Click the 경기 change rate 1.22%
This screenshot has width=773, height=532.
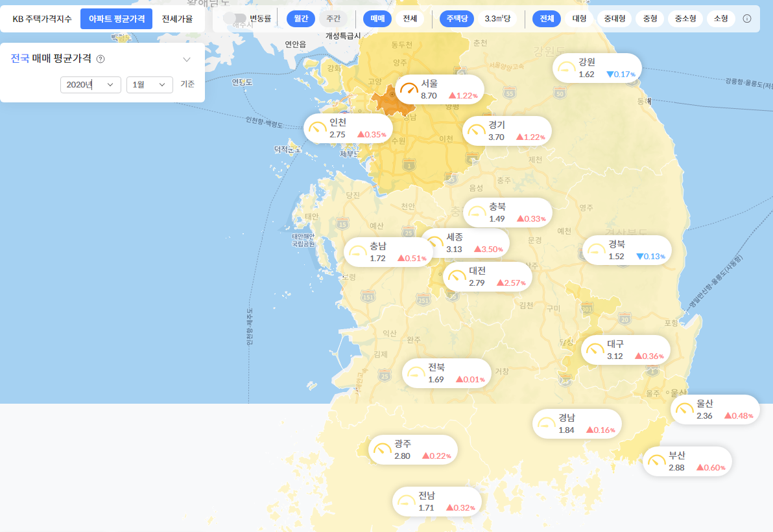531,137
